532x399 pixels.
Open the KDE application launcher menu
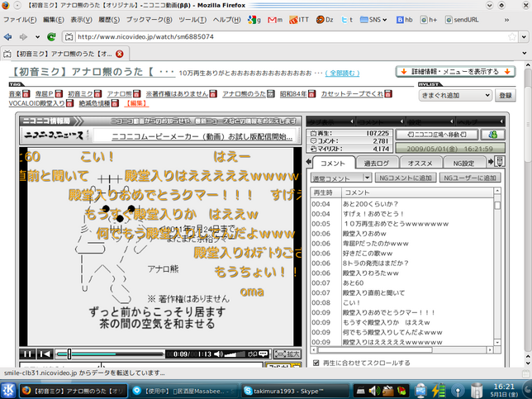click(7, 391)
